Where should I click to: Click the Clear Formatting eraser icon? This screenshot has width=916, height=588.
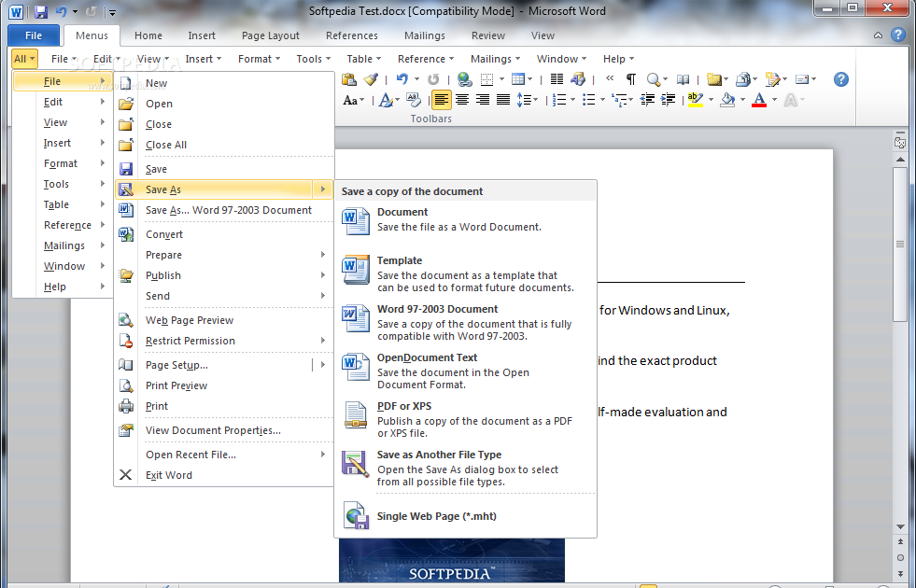(413, 101)
